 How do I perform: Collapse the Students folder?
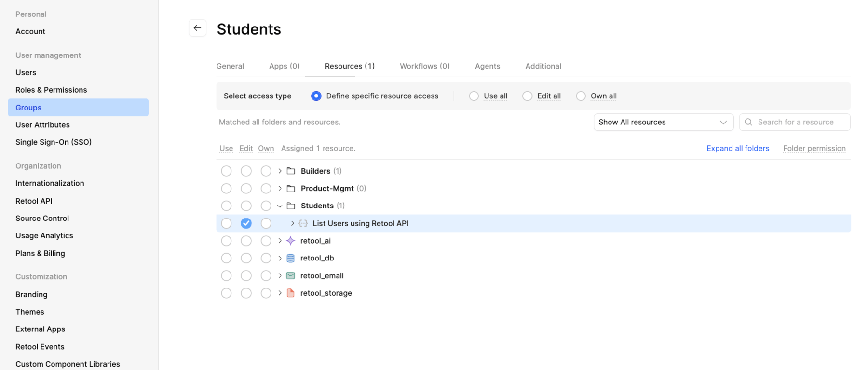pyautogui.click(x=280, y=206)
